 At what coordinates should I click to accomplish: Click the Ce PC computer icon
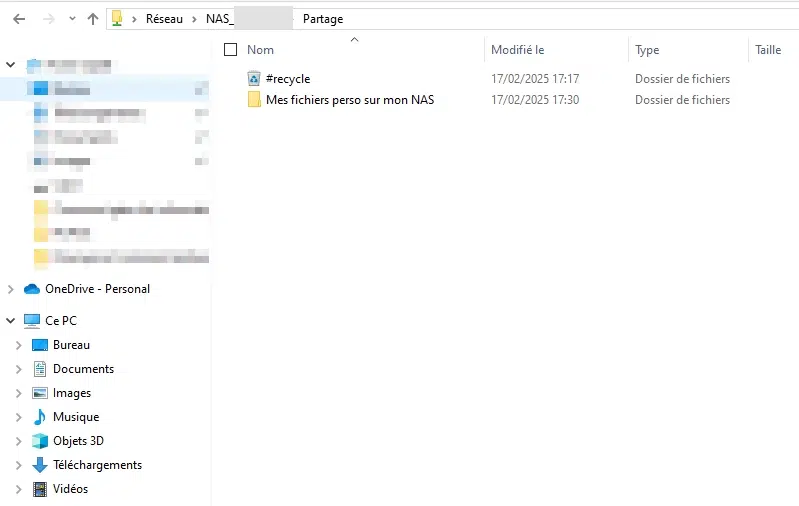32,321
